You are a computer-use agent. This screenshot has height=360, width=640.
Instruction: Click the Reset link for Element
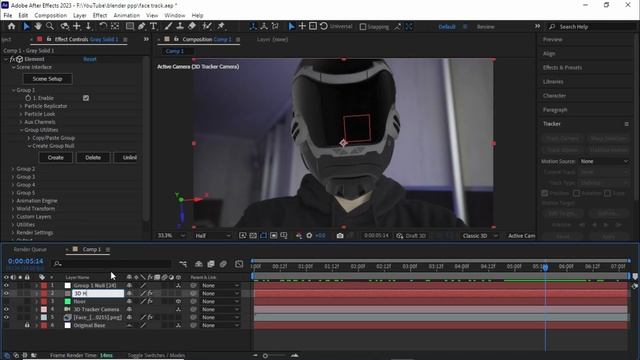coord(90,59)
